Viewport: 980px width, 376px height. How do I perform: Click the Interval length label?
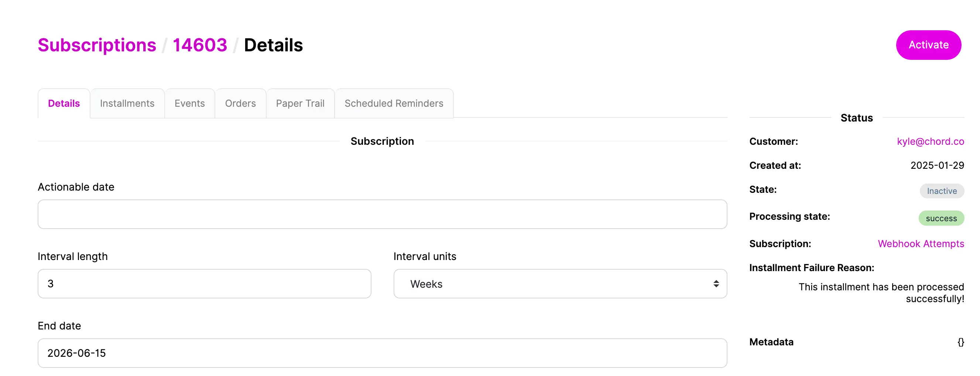(x=72, y=256)
